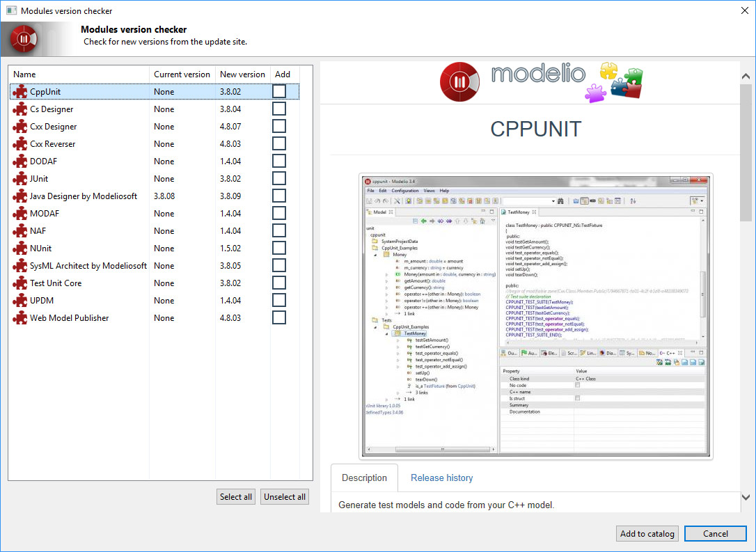Click the CppUnit screenshot preview image
The width and height of the screenshot is (756, 552).
pos(535,316)
